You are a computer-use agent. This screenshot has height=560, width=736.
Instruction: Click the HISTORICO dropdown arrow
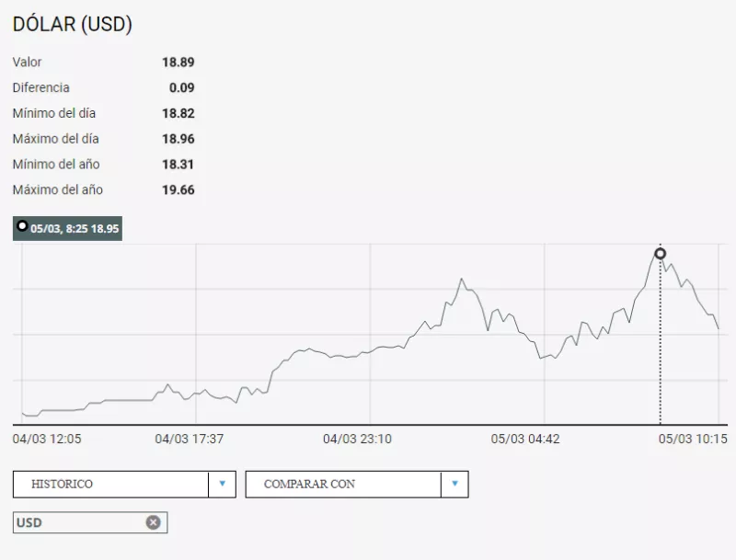[222, 484]
